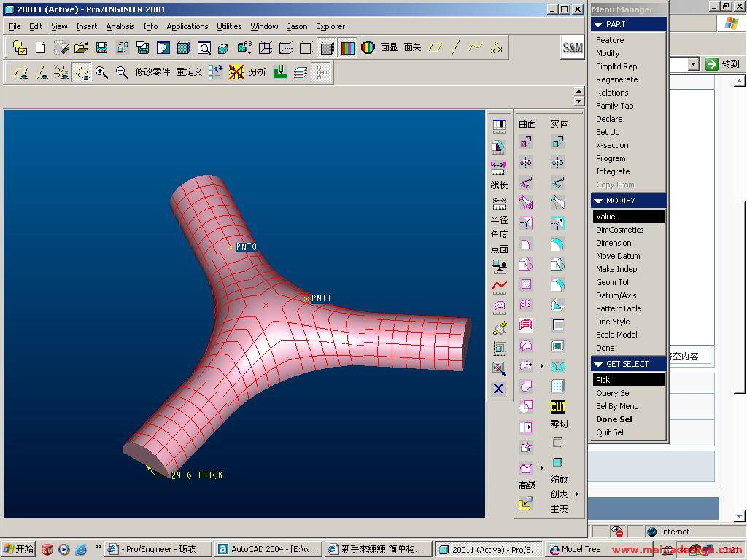Click the solid extrude icon under 实体
This screenshot has height=560, width=747.
click(x=558, y=141)
